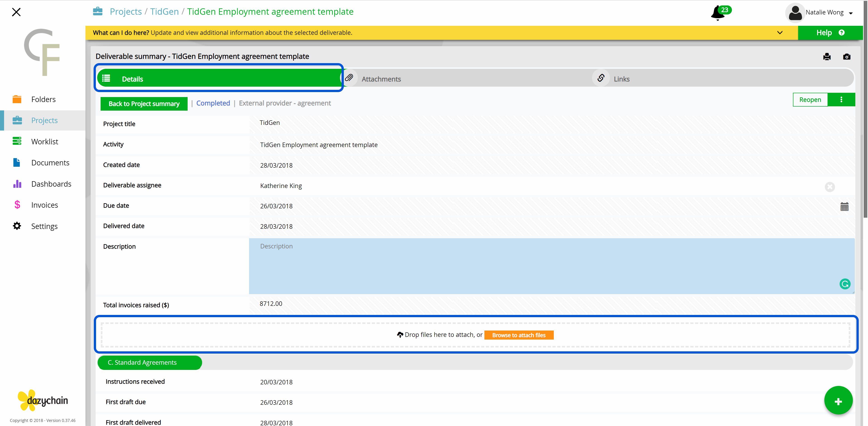Click into the Description text area

click(x=552, y=266)
